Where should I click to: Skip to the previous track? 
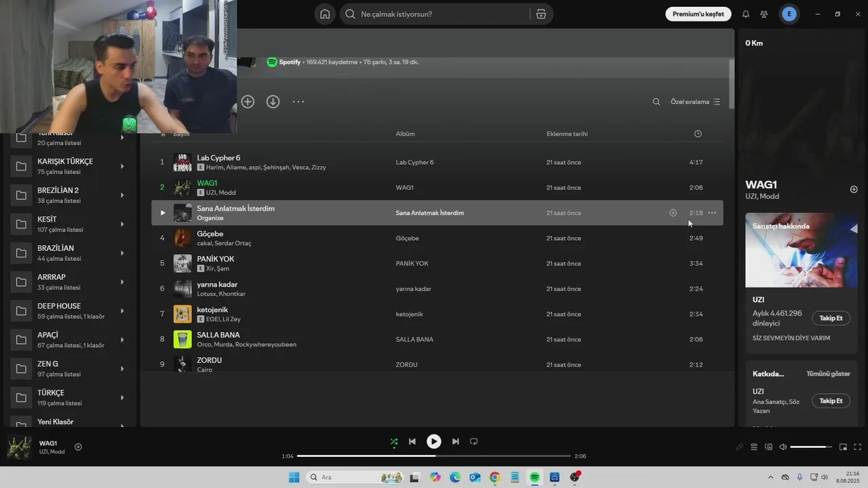click(x=412, y=442)
